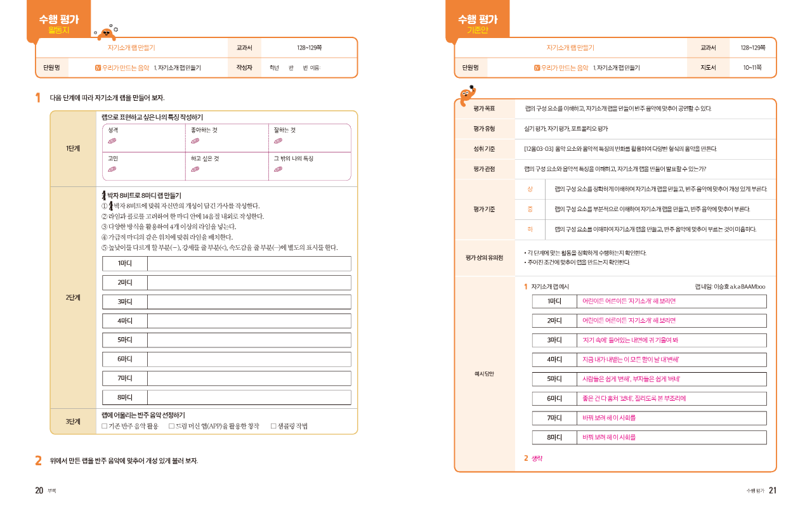
Task: Click the empty 8마디 lyric field
Action: [249, 397]
